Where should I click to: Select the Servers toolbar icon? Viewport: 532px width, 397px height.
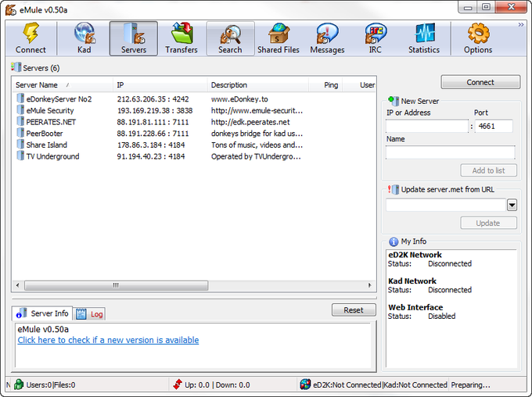coord(133,38)
